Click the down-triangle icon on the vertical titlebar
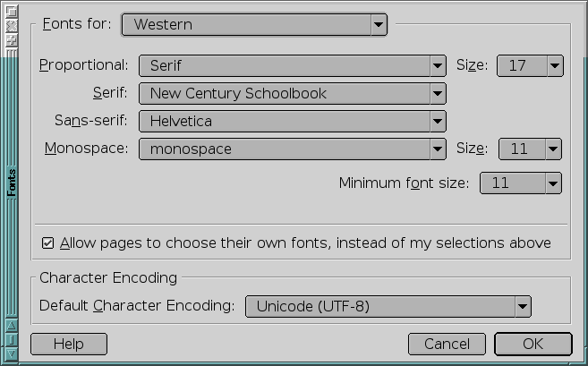Screen dimensions: 588x366 (12, 353)
